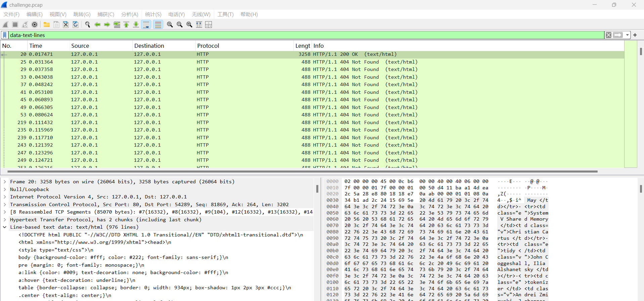Screen dimensions: 644x301
Task: Click the packet details vertical scrollbar thumb
Action: click(x=317, y=188)
